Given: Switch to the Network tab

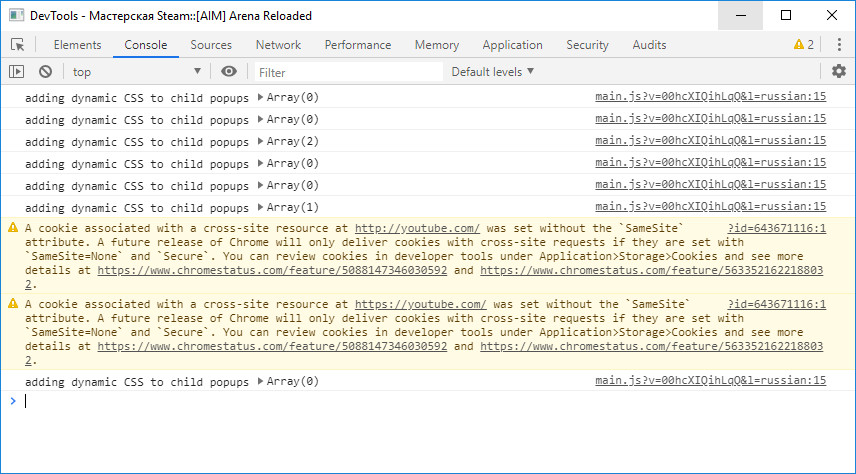Looking at the screenshot, I should [x=278, y=45].
